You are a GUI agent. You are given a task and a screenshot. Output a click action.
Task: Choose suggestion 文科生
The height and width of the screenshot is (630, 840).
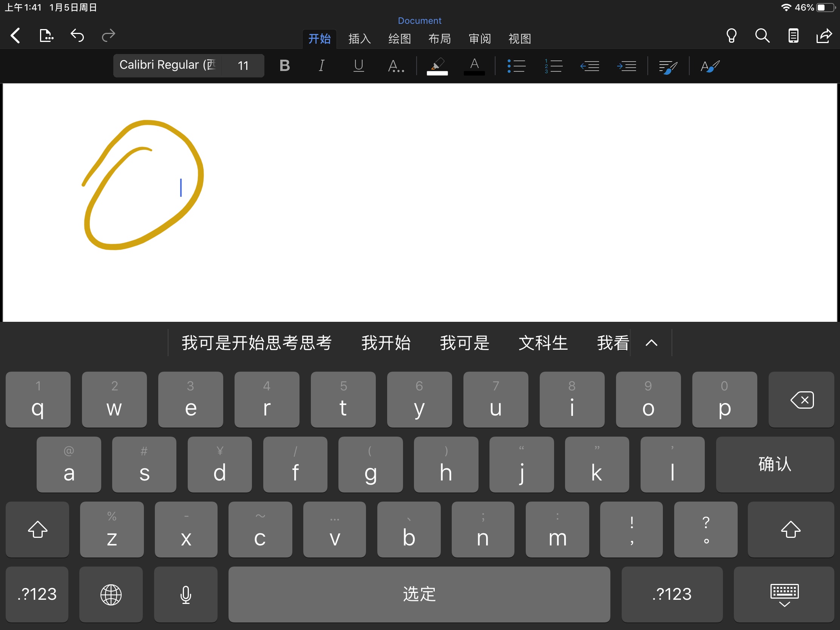click(x=543, y=343)
